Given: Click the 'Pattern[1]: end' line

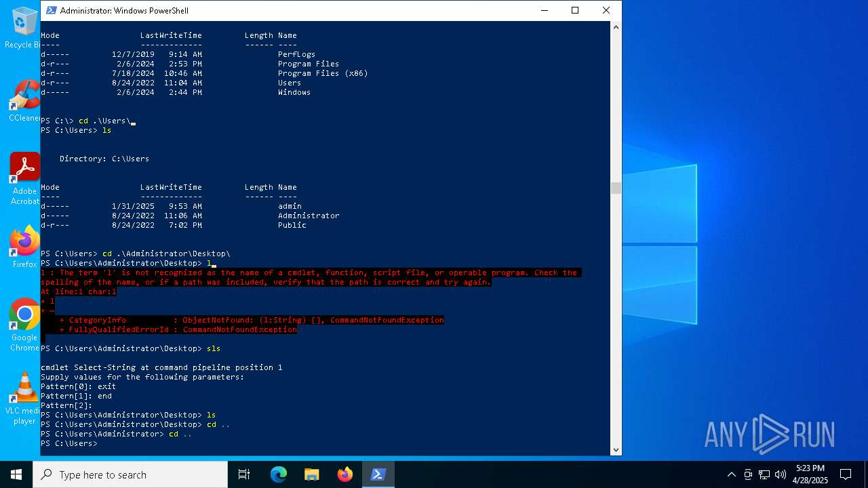Looking at the screenshot, I should point(76,396).
